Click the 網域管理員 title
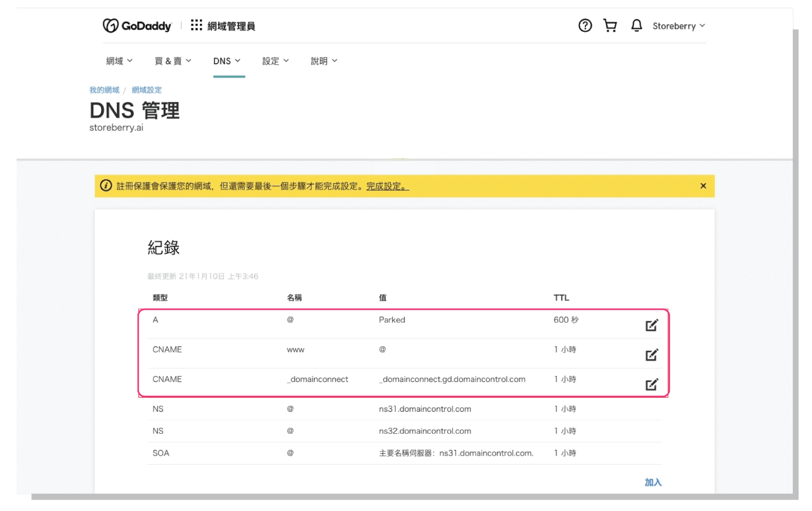This screenshot has height=511, width=812. 231,26
